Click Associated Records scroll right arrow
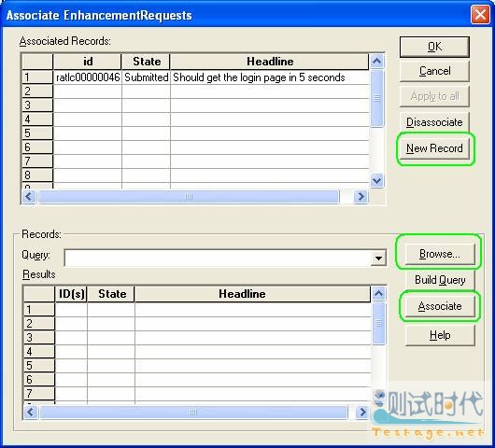 (x=361, y=197)
